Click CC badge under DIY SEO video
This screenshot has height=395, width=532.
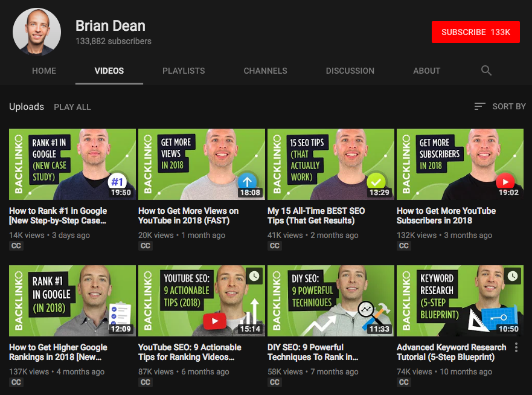(275, 382)
